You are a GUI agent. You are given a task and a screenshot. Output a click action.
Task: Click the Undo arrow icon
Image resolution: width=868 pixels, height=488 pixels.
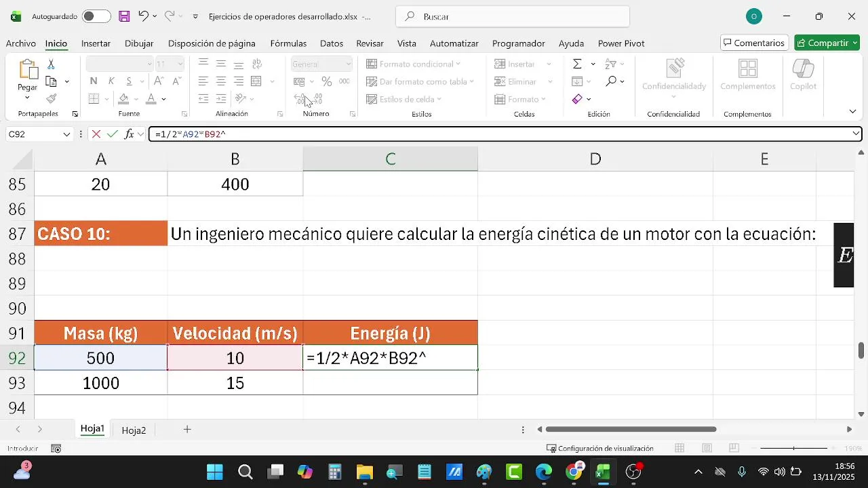[143, 16]
